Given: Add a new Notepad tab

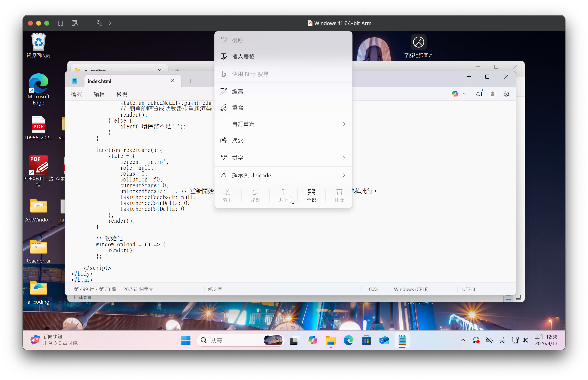Looking at the screenshot, I should 190,81.
